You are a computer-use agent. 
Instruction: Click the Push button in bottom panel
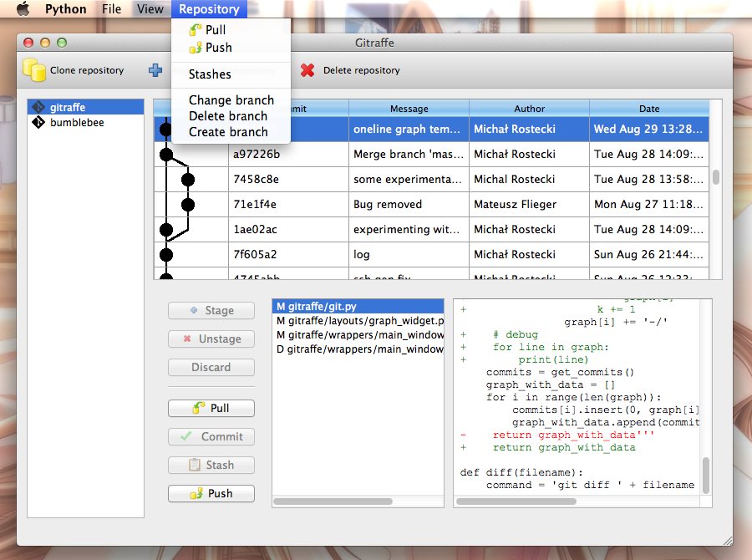(x=211, y=493)
